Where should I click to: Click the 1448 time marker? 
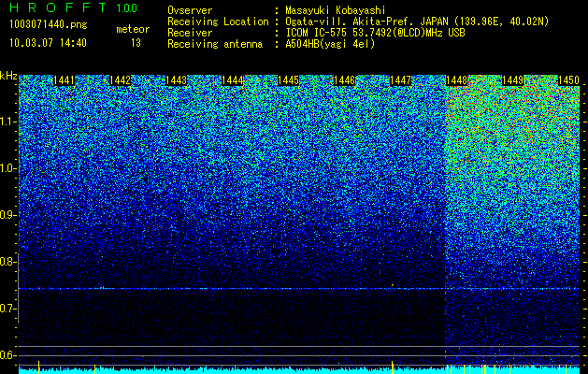coord(457,80)
